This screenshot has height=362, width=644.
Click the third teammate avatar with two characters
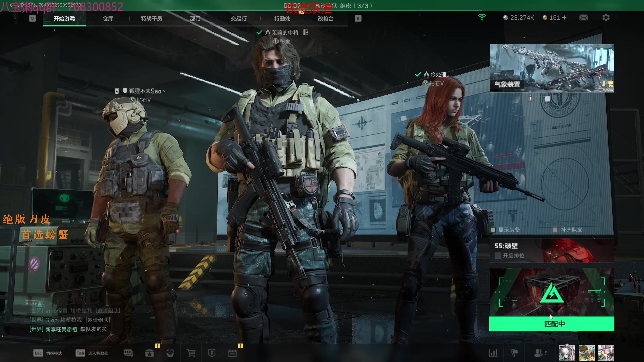tap(606, 353)
